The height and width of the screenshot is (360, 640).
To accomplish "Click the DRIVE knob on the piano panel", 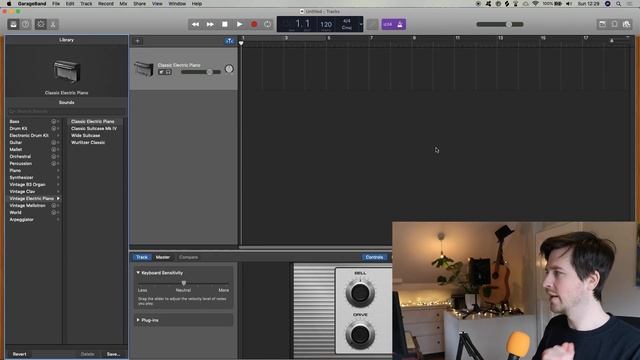I will point(360,335).
